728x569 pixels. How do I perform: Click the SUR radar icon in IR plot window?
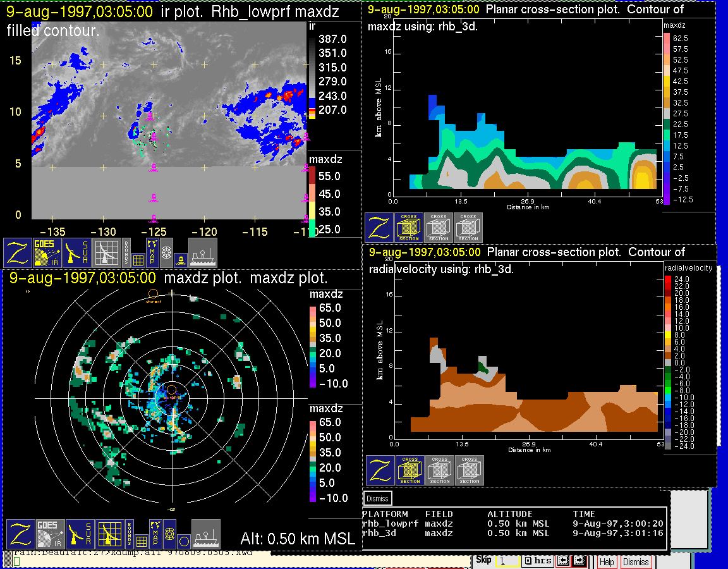pyautogui.click(x=78, y=253)
